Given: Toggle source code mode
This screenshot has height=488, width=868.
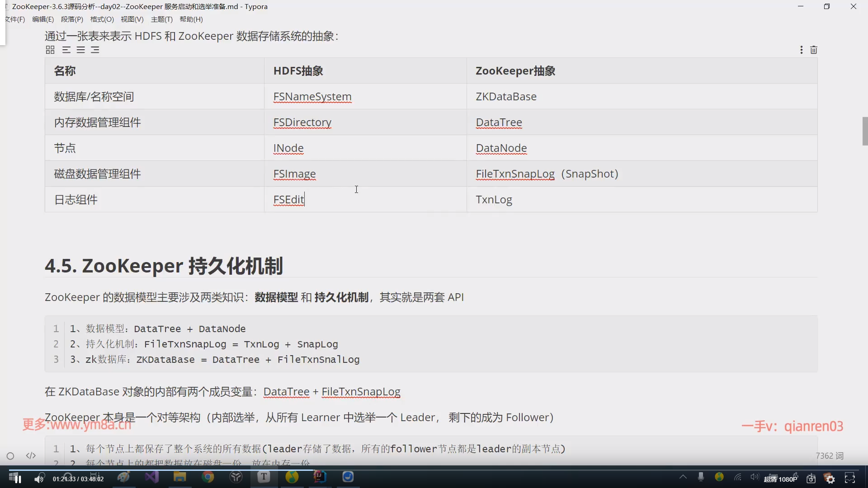Looking at the screenshot, I should 31,456.
